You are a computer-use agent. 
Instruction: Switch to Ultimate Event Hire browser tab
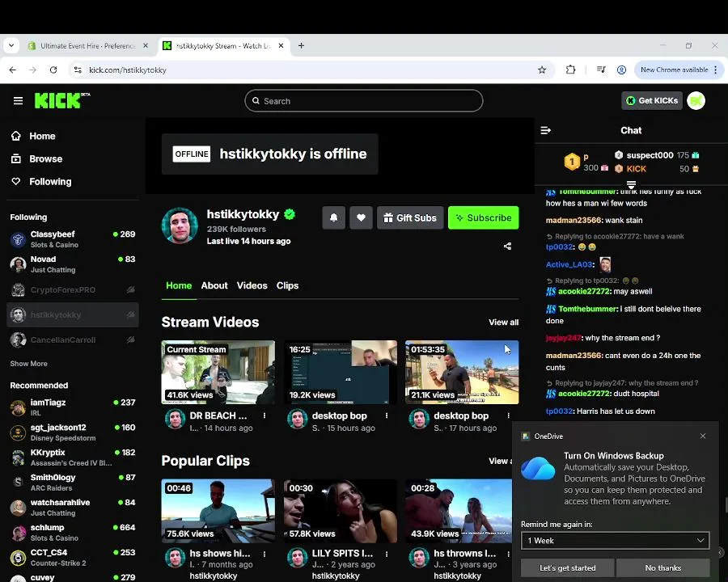[87, 45]
